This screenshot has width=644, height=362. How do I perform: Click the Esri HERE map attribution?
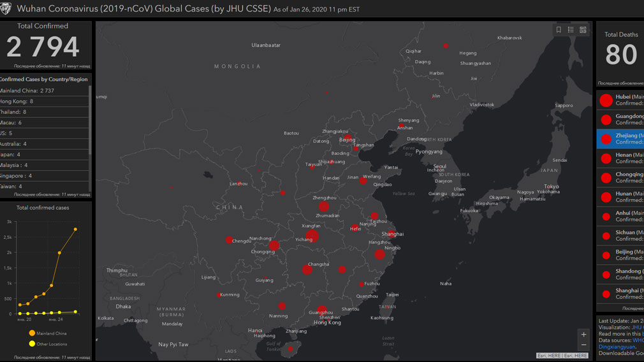[562, 356]
